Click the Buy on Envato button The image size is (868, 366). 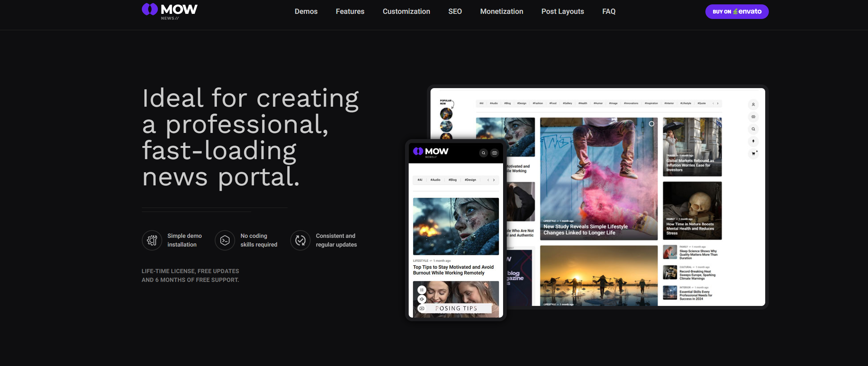click(x=737, y=12)
